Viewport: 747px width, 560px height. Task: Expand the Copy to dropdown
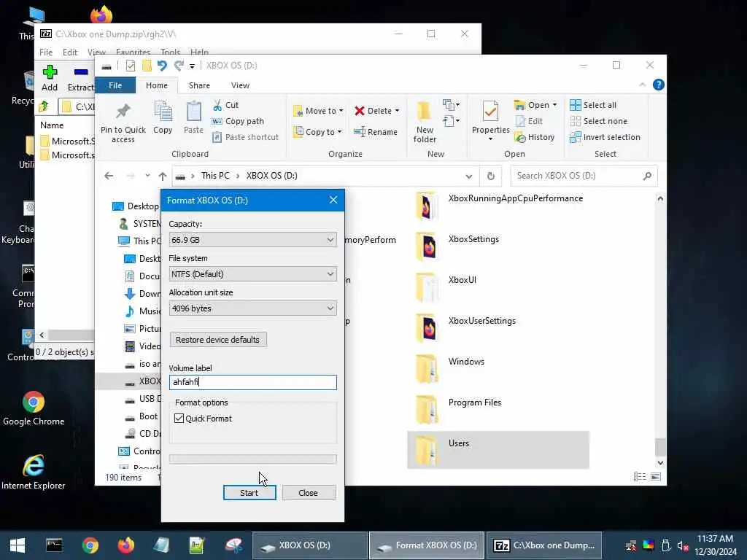click(x=339, y=132)
